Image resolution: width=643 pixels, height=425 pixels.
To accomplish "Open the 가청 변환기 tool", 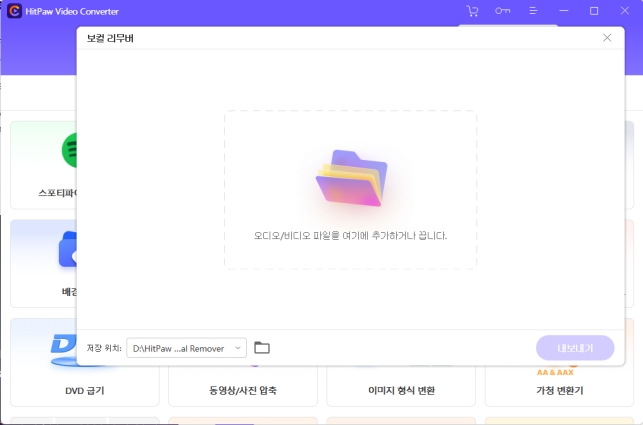I will click(x=560, y=390).
